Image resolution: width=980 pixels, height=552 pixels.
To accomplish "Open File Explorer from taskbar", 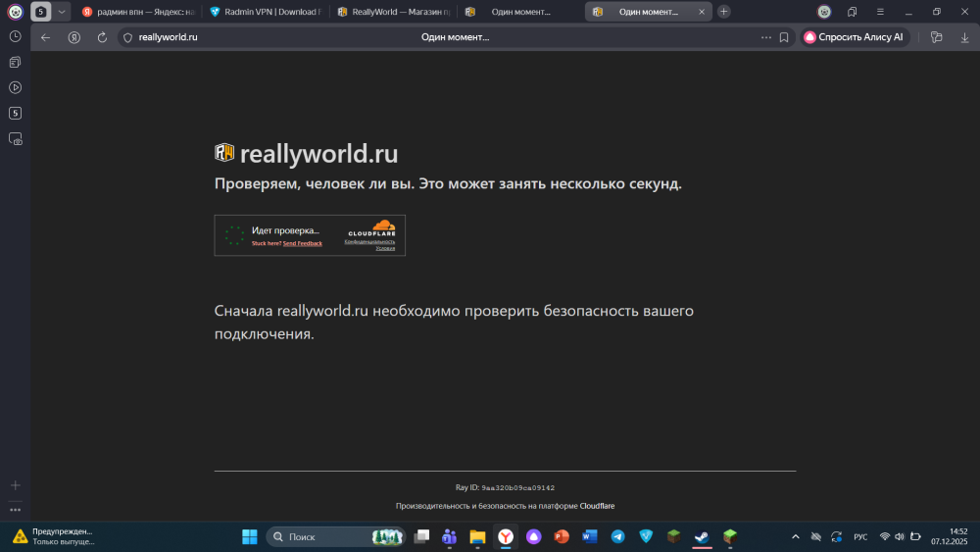I will [477, 536].
